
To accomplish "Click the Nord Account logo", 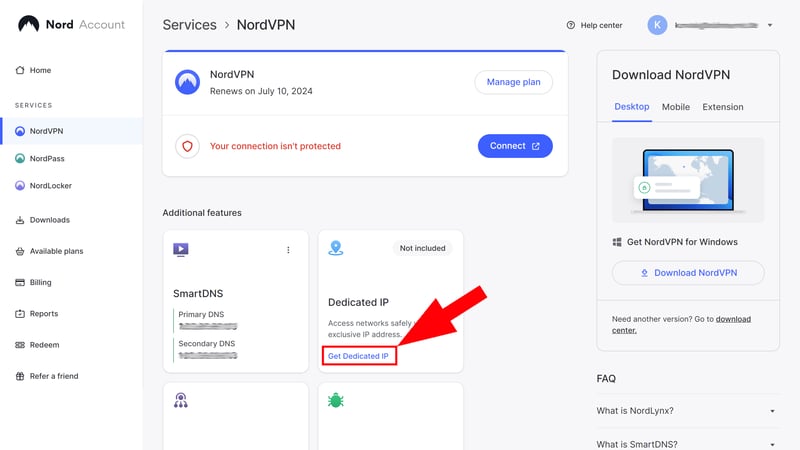I will (x=71, y=24).
